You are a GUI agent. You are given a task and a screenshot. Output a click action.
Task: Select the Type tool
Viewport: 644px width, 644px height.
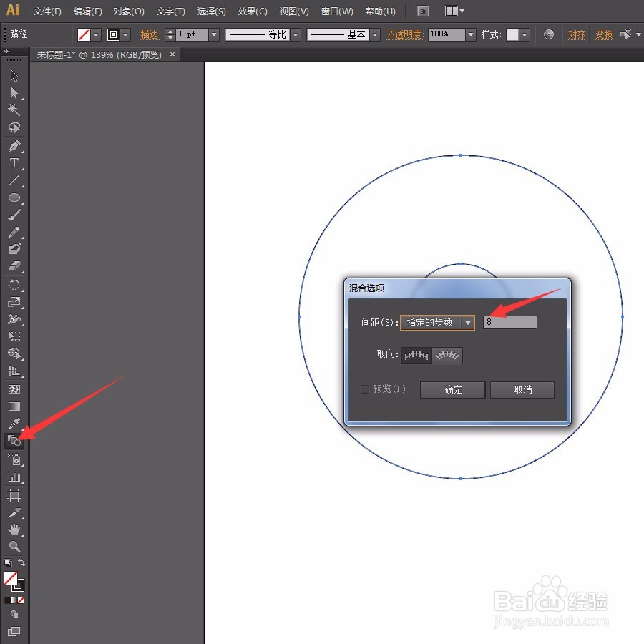14,163
